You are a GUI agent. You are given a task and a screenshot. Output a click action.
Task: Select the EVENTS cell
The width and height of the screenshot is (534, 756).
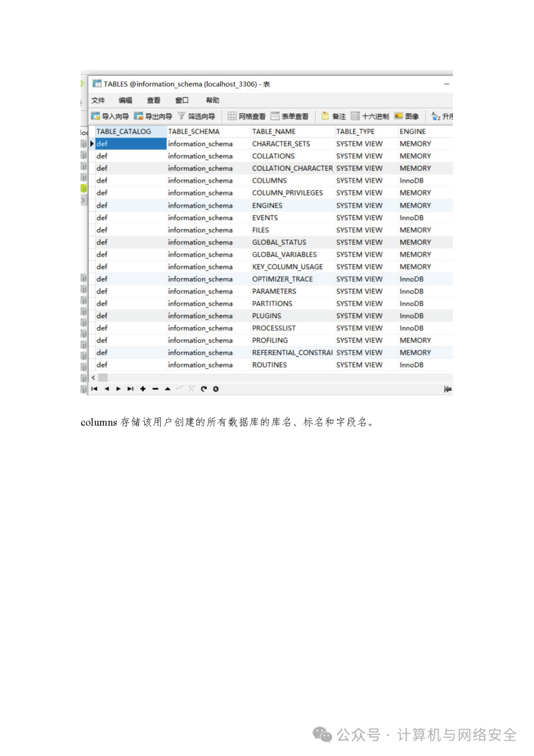click(293, 218)
